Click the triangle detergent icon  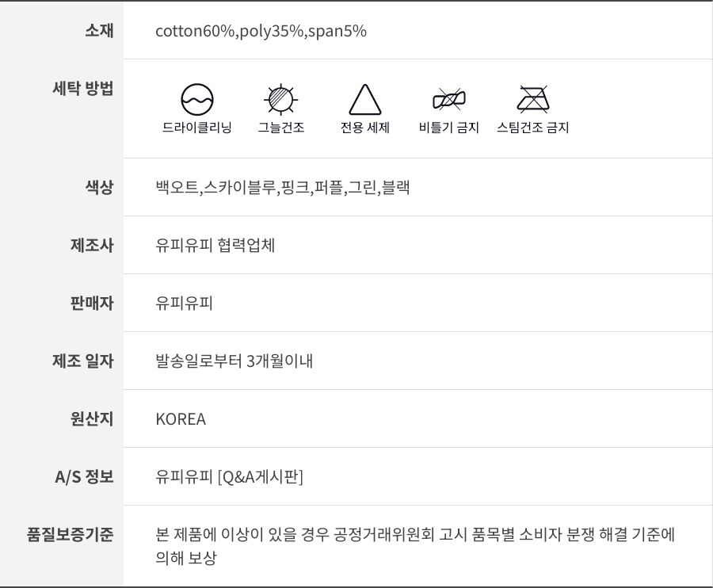click(365, 100)
